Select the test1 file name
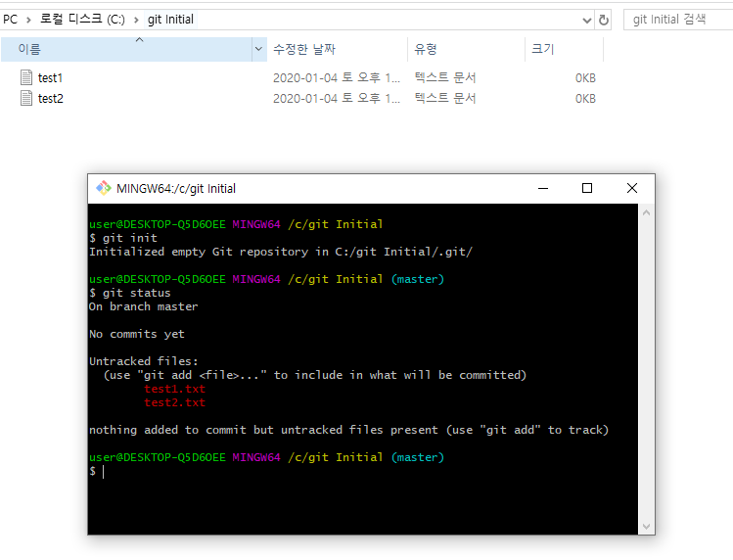The height and width of the screenshot is (560, 733). coord(51,77)
